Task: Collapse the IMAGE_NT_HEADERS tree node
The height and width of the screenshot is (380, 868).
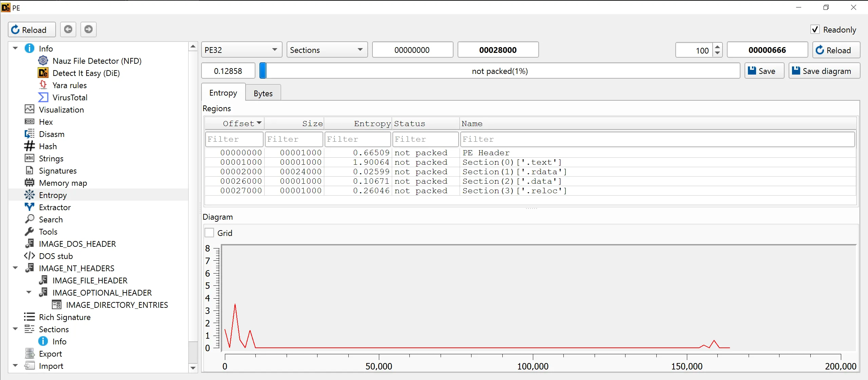Action: point(15,268)
